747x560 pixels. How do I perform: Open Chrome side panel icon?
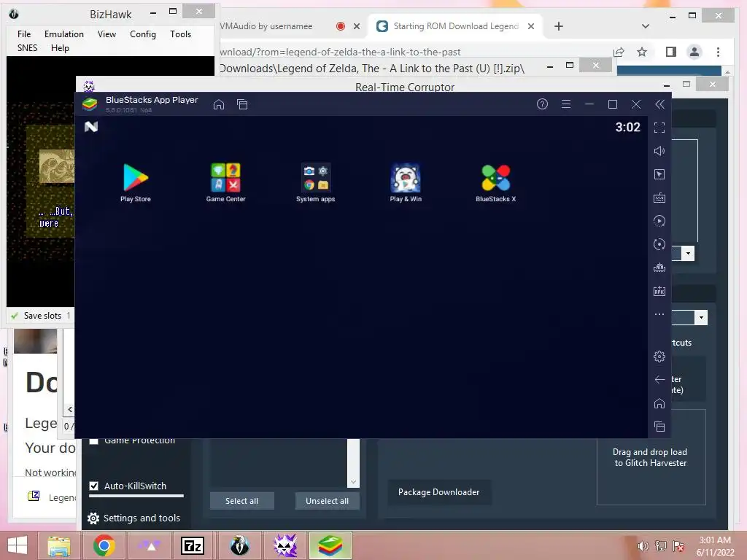pos(671,52)
